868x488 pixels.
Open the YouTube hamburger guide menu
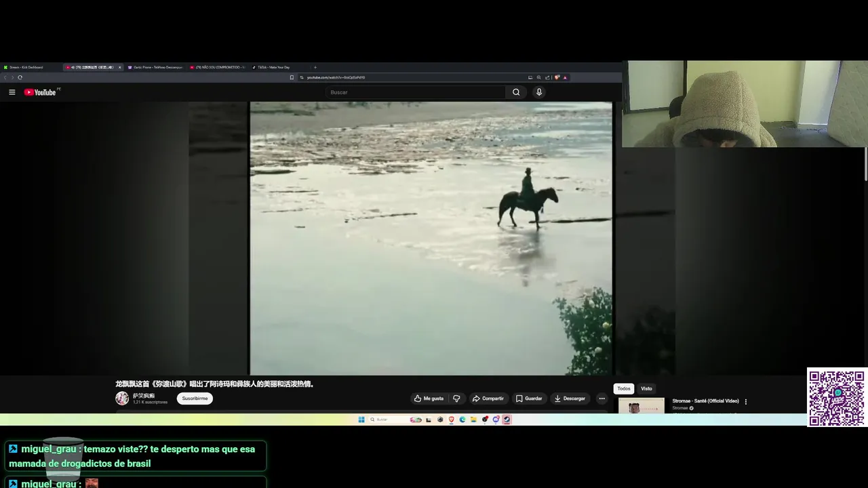[x=12, y=92]
